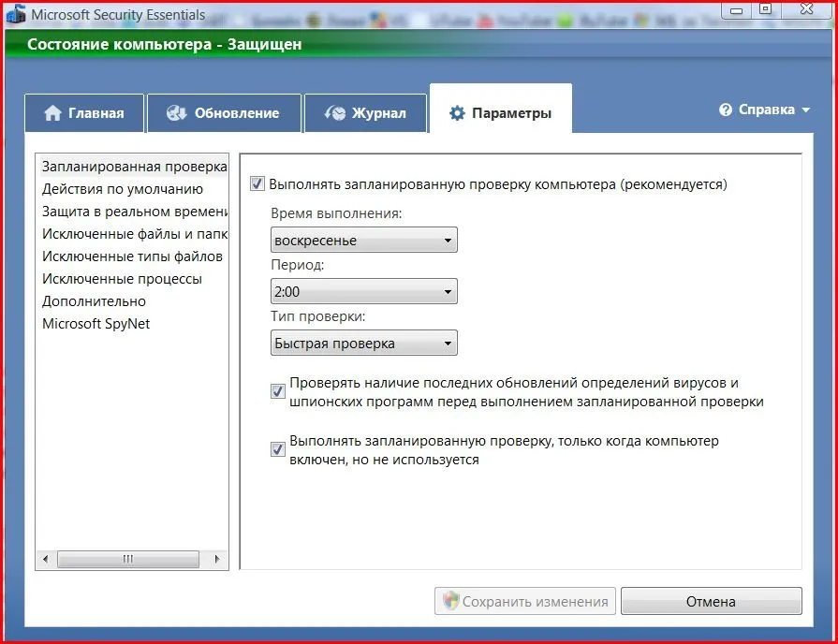838x644 pixels.
Task: Select Исключенные типы файлов setting
Action: click(132, 256)
